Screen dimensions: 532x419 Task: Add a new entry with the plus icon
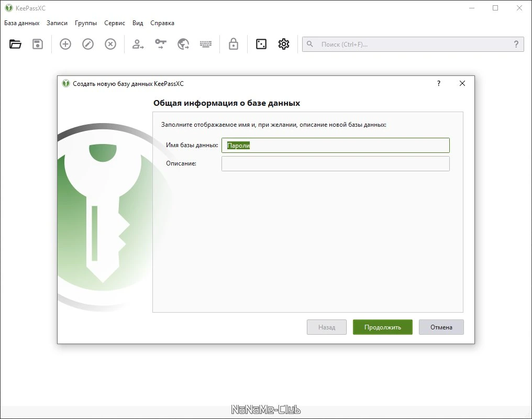(65, 44)
